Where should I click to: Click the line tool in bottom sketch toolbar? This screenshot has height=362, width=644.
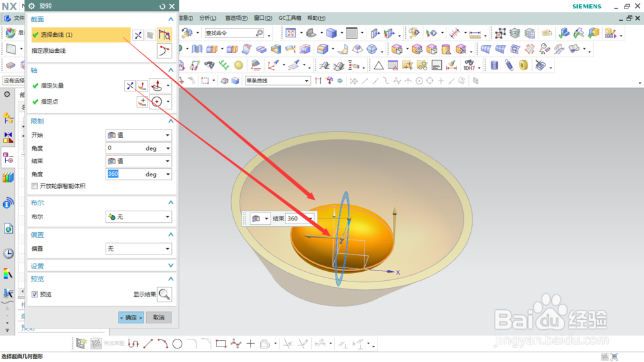click(148, 343)
